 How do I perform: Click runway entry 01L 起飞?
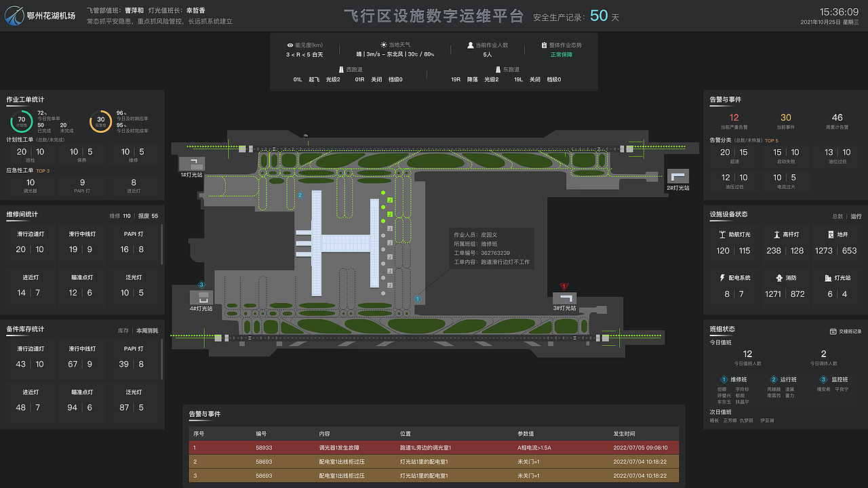[307, 79]
